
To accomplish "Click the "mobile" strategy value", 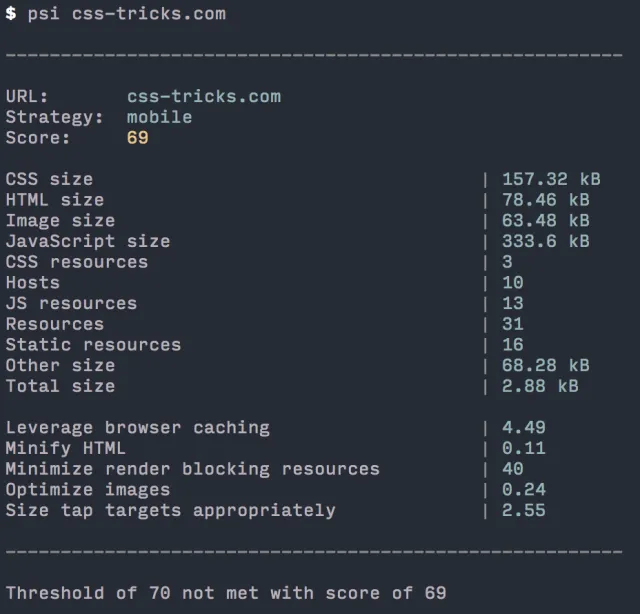I will 159,117.
